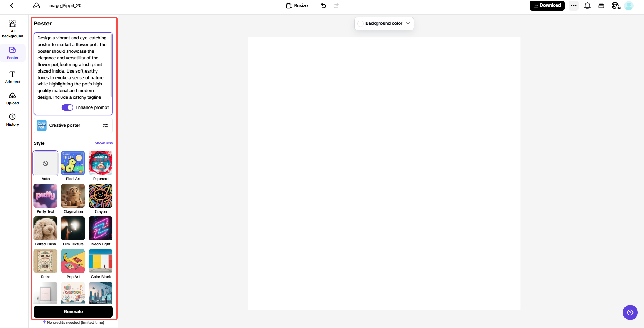Open Creative poster type settings
Screen dimensions: 644x328
click(x=105, y=125)
